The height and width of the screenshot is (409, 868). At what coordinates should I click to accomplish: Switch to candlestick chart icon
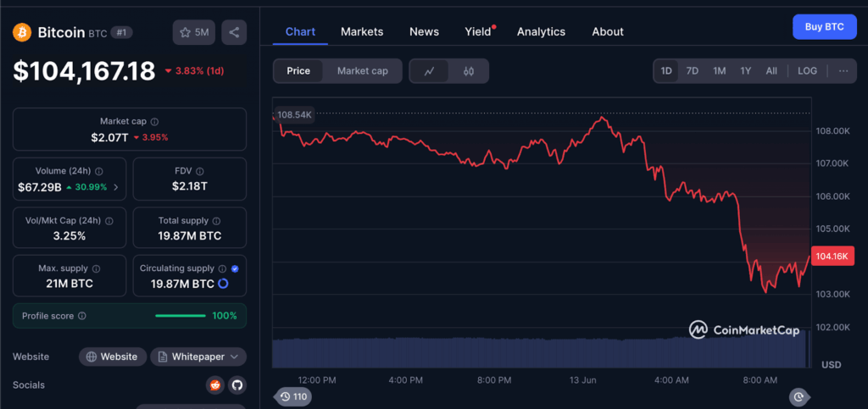coord(468,71)
